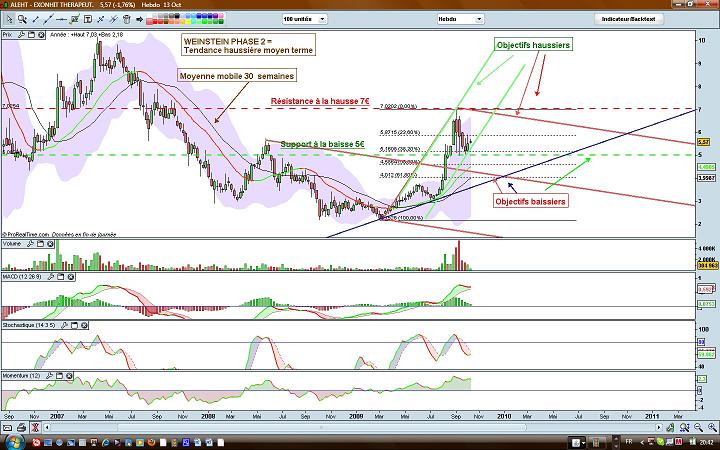Launch Internet Explorer from taskbar
Screen dimensions: 720x450
pyautogui.click(x=106, y=442)
